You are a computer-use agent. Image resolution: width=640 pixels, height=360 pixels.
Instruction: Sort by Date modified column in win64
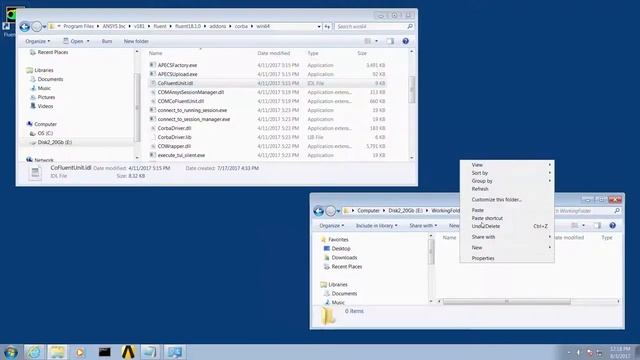click(274, 53)
